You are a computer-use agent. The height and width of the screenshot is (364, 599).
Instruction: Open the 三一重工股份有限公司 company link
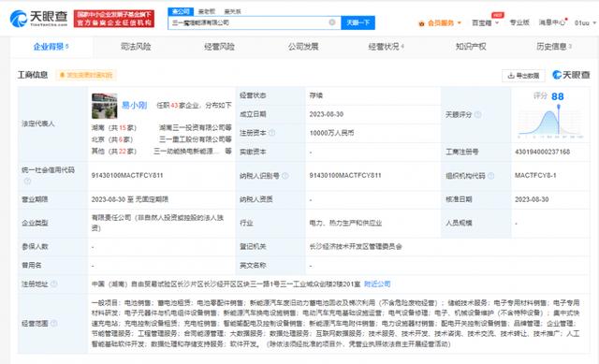pos(196,139)
